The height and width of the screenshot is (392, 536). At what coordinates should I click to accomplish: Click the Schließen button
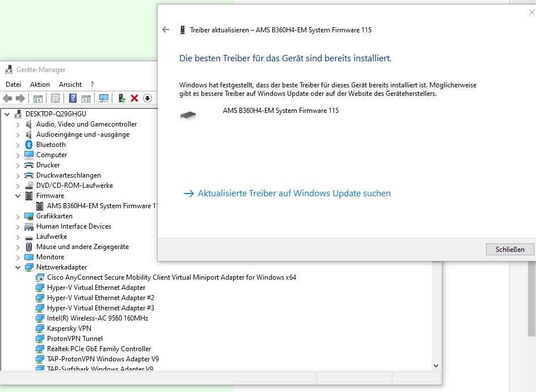(x=510, y=250)
